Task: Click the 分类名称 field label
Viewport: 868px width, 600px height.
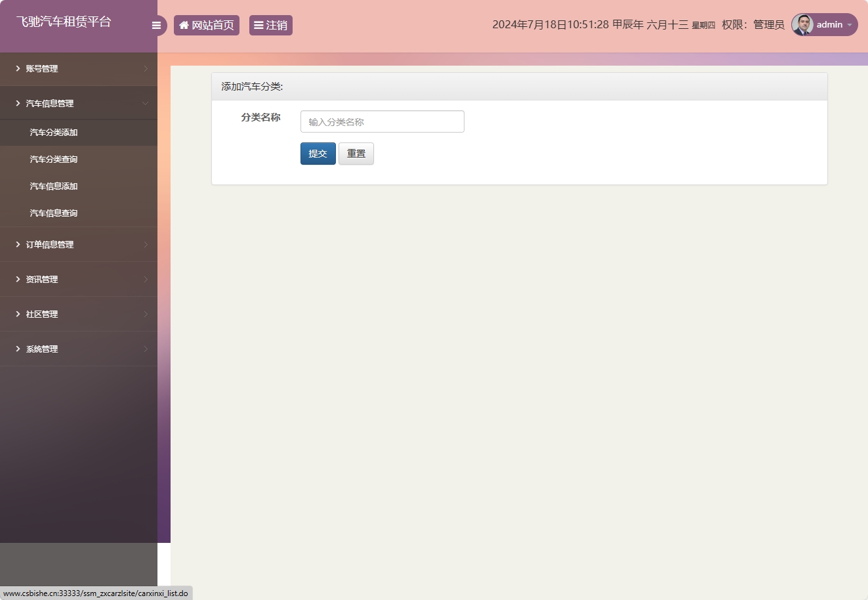Action: [x=260, y=118]
